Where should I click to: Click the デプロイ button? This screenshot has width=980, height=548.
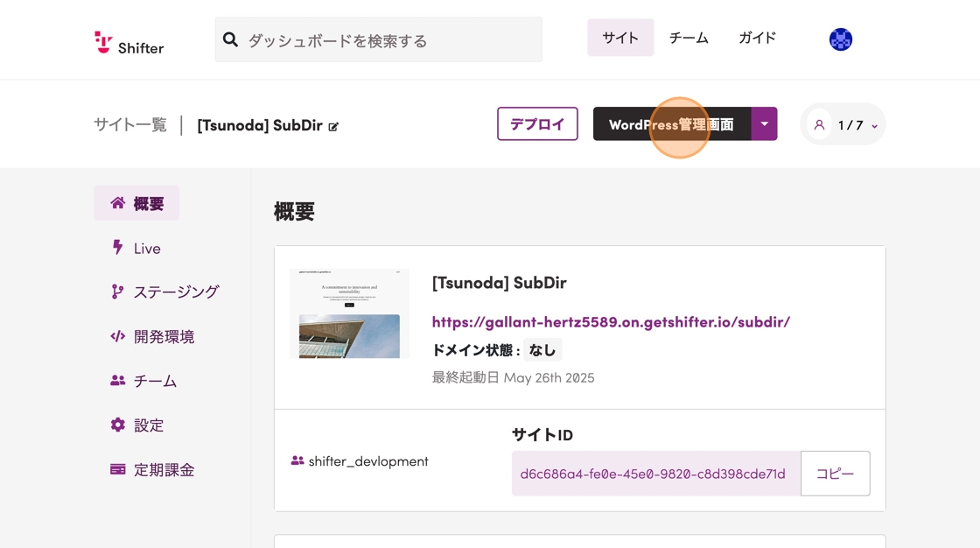click(x=537, y=123)
